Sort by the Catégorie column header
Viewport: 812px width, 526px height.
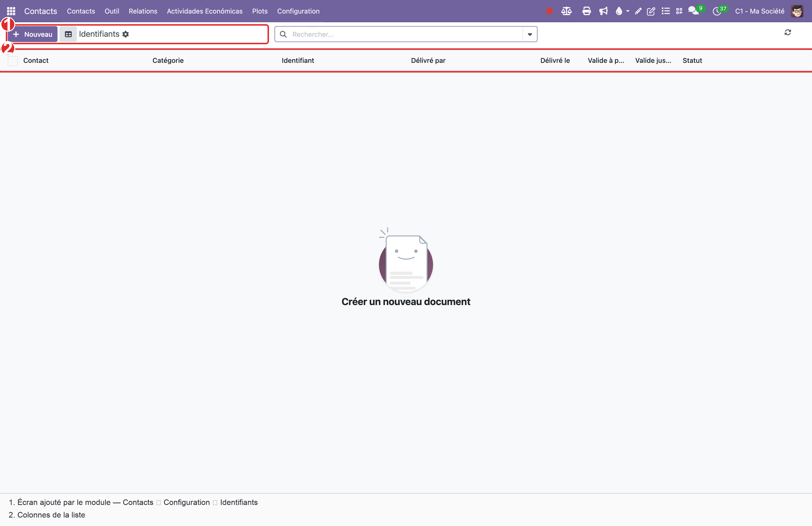pos(168,60)
